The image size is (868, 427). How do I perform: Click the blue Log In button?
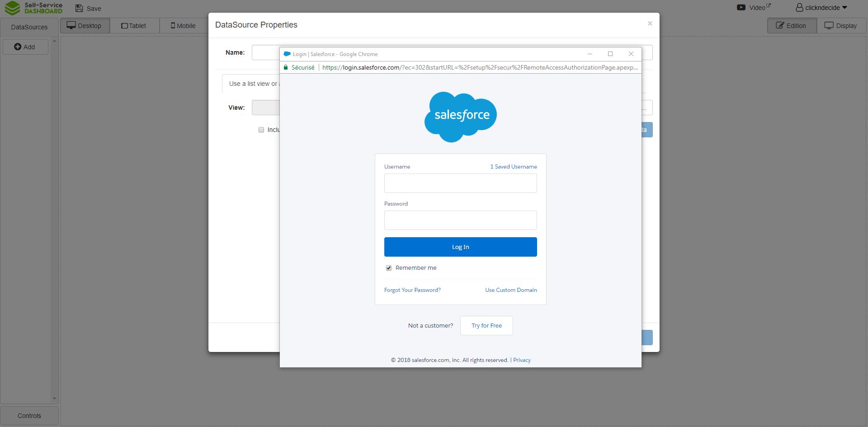pos(461,247)
